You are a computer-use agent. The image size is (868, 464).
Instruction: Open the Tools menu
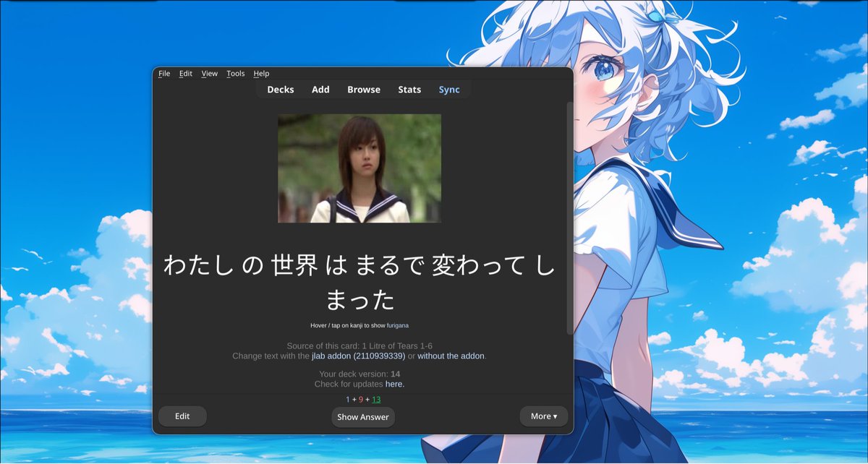click(236, 74)
